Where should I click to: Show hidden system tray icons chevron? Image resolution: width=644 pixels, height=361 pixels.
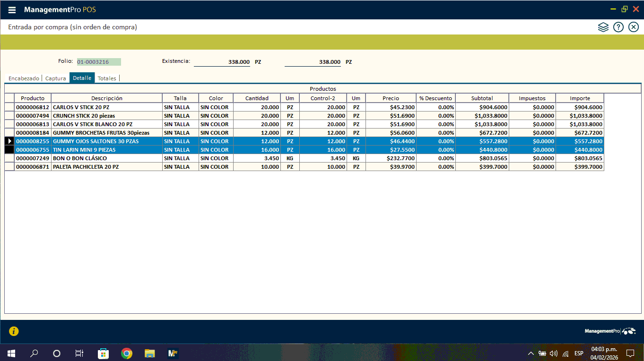[x=531, y=353]
